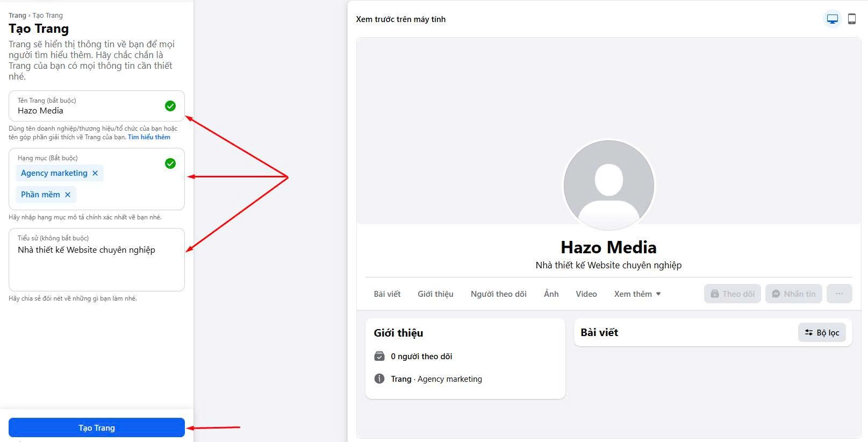The width and height of the screenshot is (868, 442).
Task: Open the Ảnh tab
Action: [x=551, y=294]
